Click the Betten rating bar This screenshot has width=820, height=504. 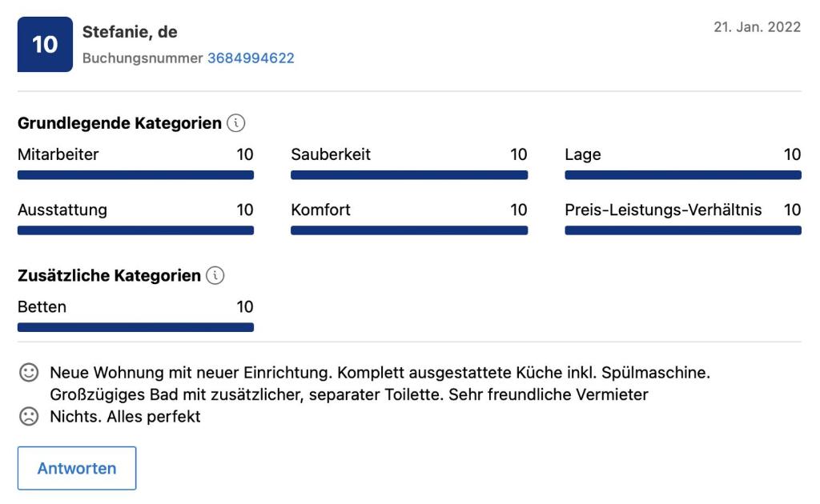(x=135, y=327)
